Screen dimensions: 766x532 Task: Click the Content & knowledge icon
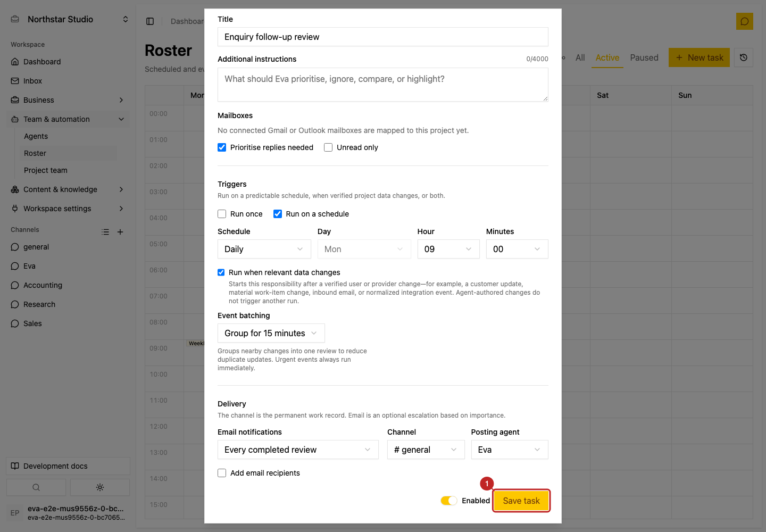15,189
